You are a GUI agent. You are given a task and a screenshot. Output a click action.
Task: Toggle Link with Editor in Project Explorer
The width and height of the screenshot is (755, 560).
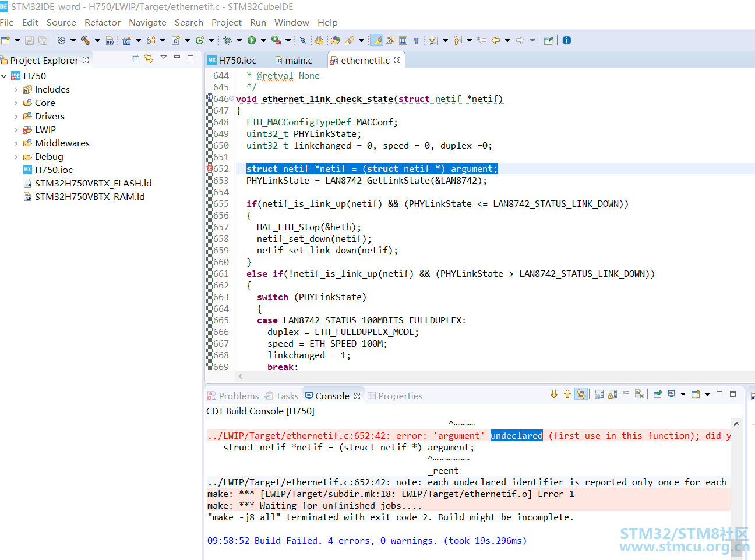(x=149, y=58)
